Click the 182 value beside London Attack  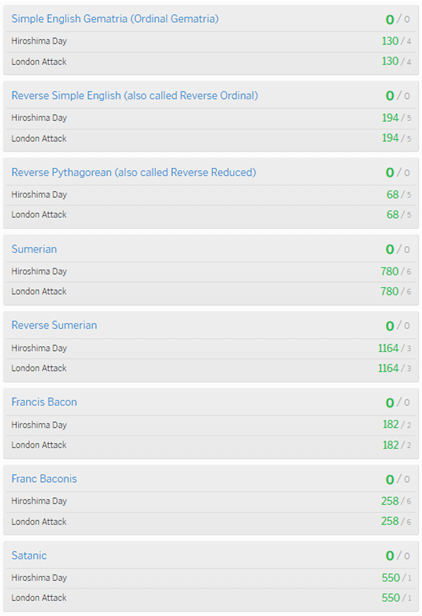(x=391, y=445)
